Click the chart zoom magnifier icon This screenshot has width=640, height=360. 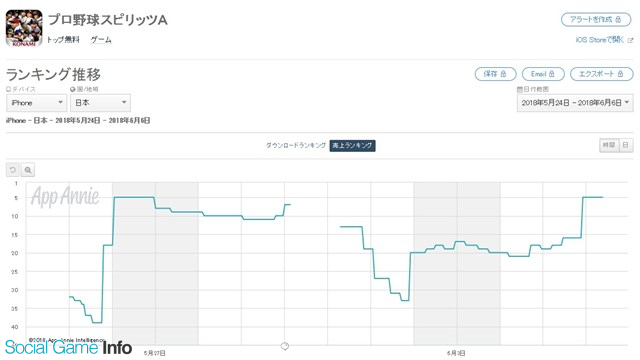click(x=28, y=170)
